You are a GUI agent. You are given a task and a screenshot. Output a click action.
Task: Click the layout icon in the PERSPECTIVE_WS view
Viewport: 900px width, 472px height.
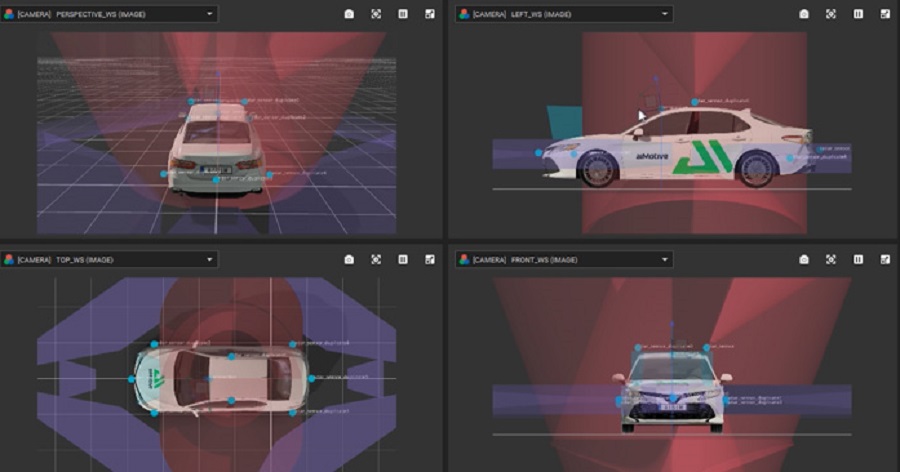(x=430, y=14)
